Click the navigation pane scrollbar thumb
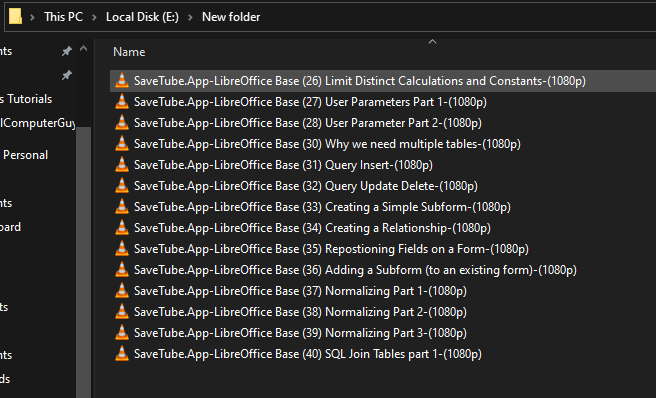656x398 pixels. click(84, 262)
